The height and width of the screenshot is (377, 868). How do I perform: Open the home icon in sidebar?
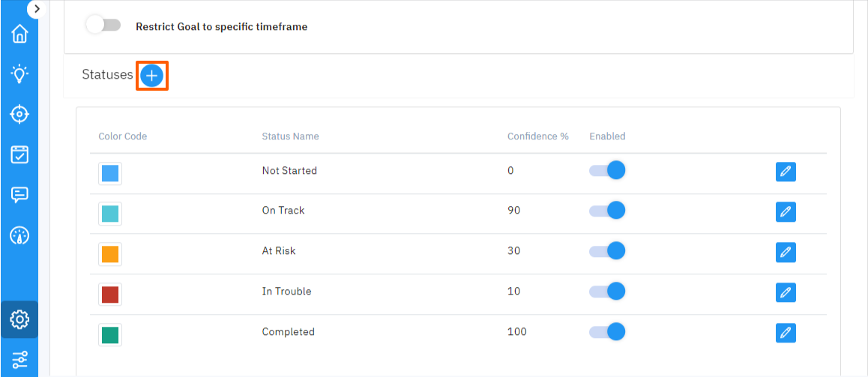pyautogui.click(x=19, y=34)
